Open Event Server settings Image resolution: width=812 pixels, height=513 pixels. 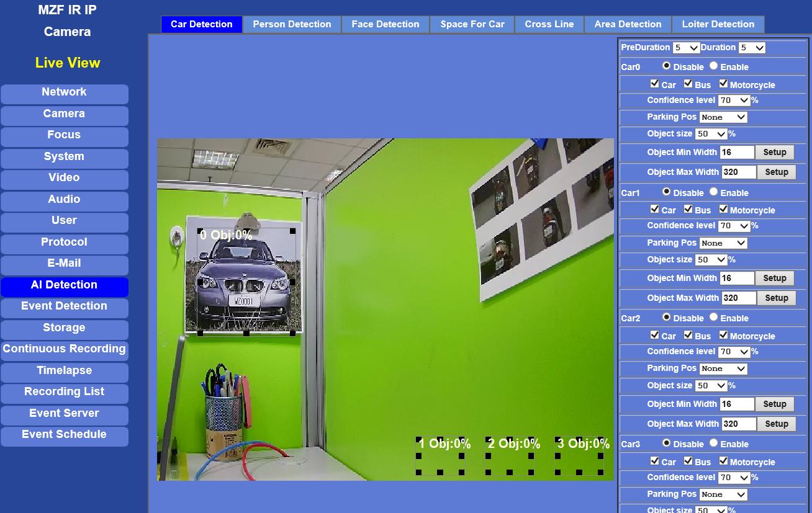pos(65,415)
